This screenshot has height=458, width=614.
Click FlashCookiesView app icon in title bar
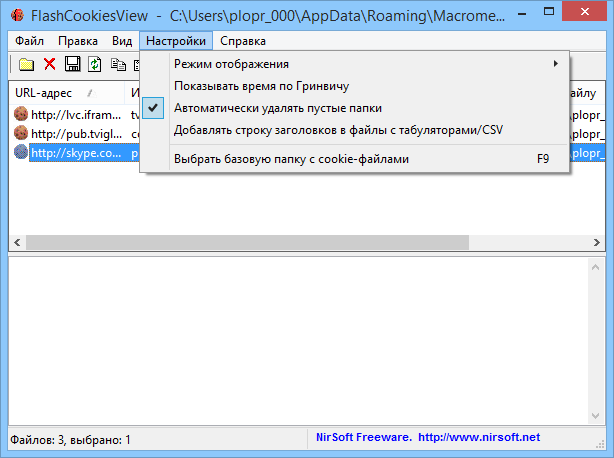coord(18,15)
